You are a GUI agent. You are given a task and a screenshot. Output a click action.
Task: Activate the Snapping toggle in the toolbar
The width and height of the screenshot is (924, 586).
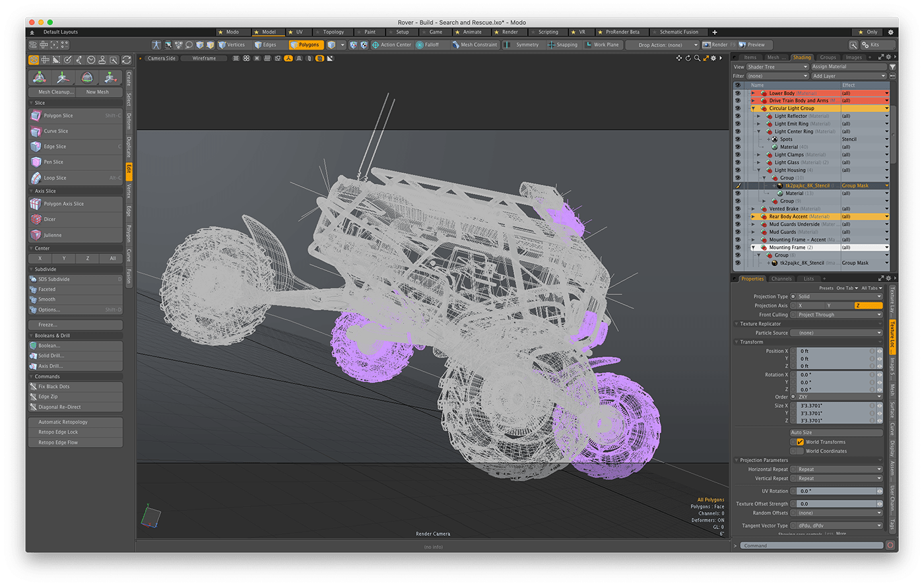point(562,44)
